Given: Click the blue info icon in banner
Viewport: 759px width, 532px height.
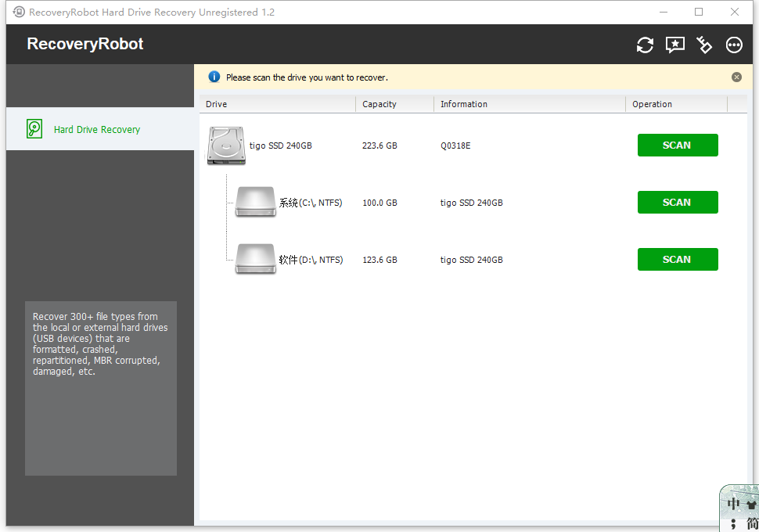Looking at the screenshot, I should coord(214,77).
